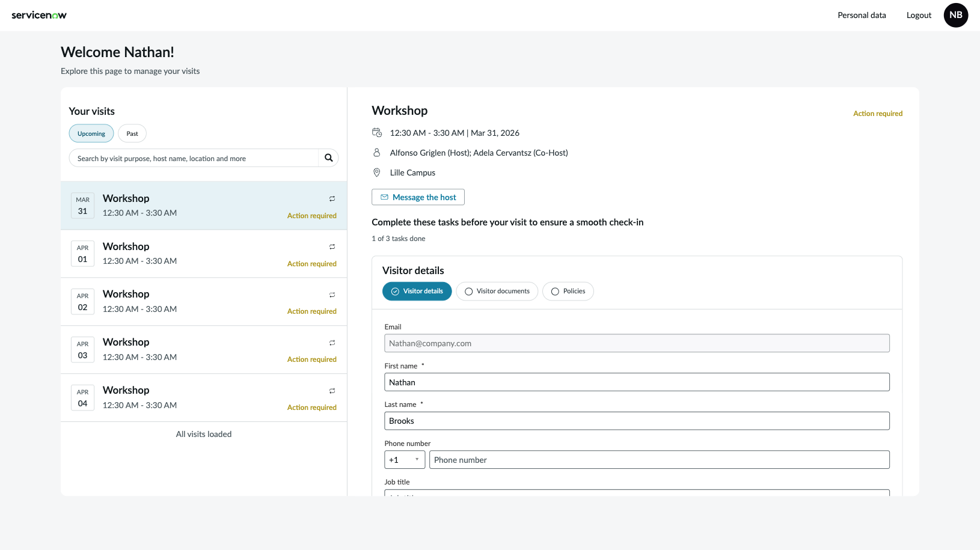Open the +1 country code dropdown
The image size is (980, 550).
[x=405, y=460]
